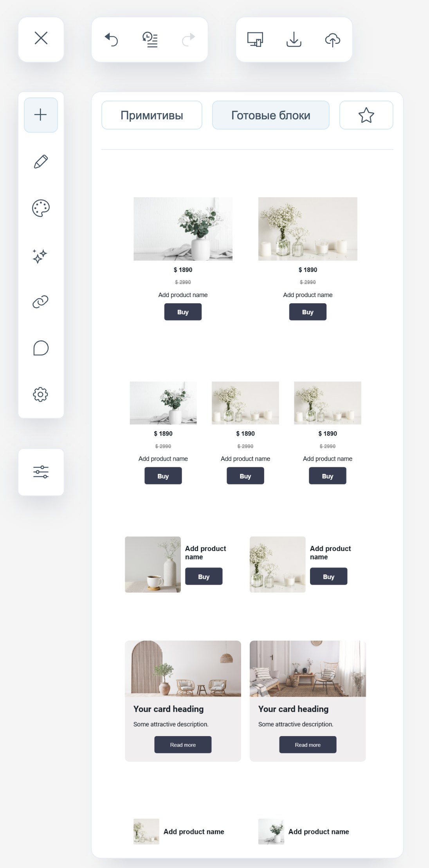Switch to the Примитивы tab
This screenshot has height=868, width=429.
(152, 115)
